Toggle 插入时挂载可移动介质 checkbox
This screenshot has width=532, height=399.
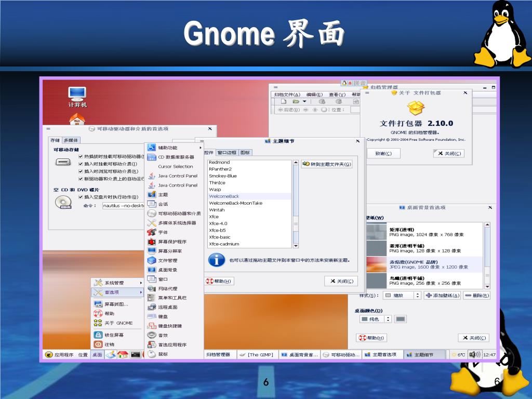(81, 164)
